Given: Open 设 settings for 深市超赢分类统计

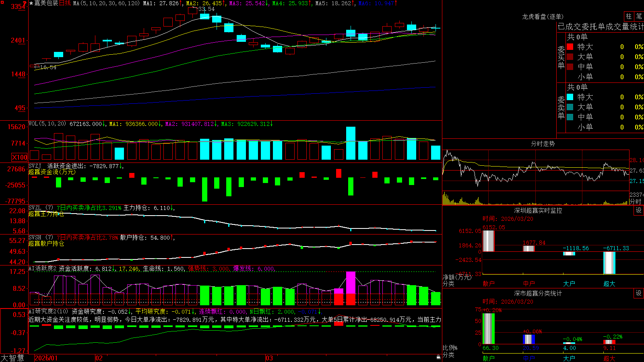Looking at the screenshot, I should tap(639, 293).
